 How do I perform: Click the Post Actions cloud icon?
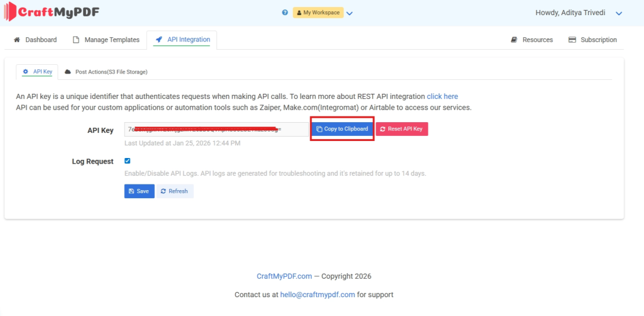point(68,72)
